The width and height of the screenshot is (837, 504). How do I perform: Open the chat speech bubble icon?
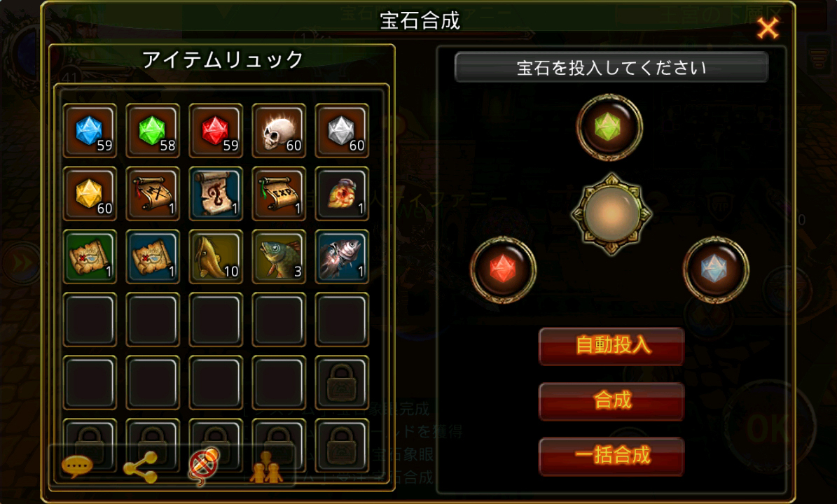[77, 467]
